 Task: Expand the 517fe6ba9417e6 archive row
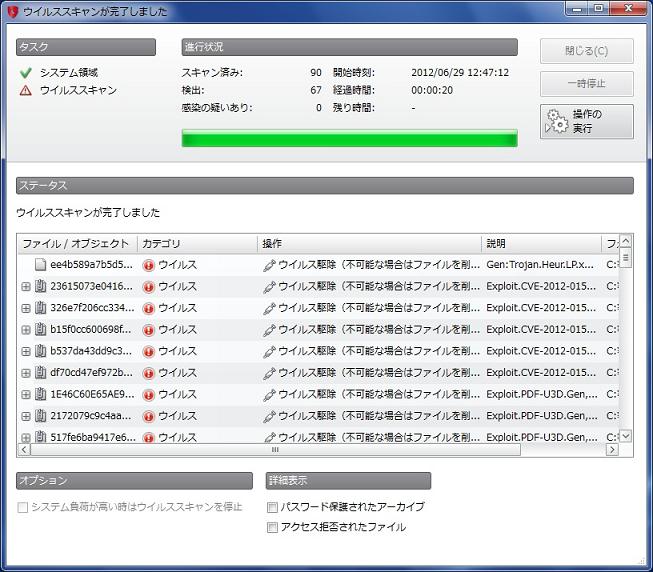pyautogui.click(x=26, y=438)
